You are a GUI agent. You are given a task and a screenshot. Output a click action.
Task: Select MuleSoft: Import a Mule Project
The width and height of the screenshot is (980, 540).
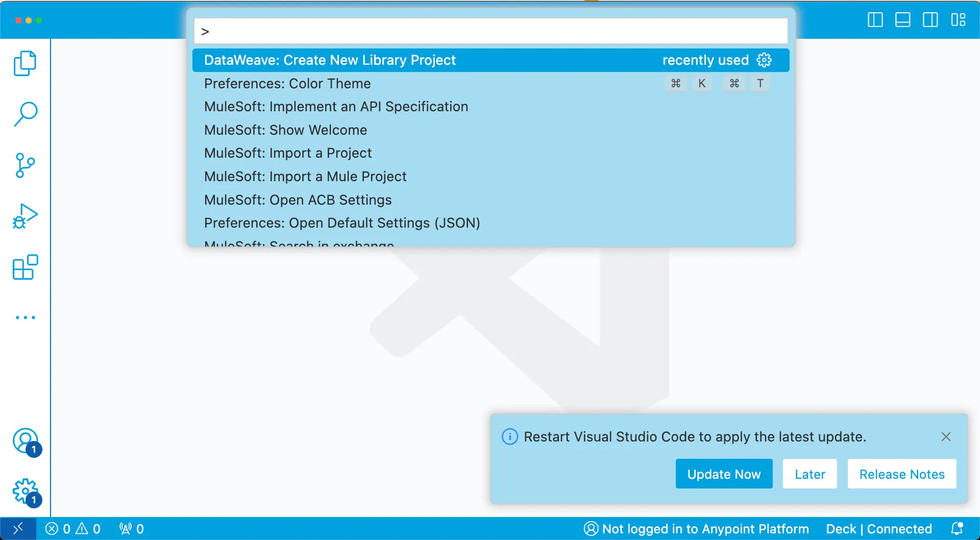pos(491,177)
